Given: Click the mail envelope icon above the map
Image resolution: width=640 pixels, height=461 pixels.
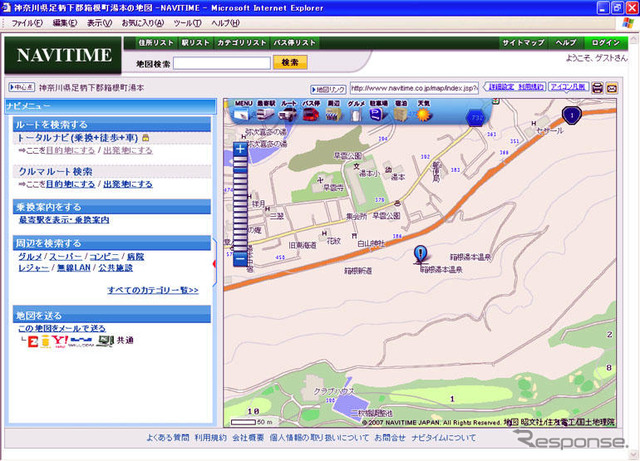Looking at the screenshot, I should coord(611,87).
